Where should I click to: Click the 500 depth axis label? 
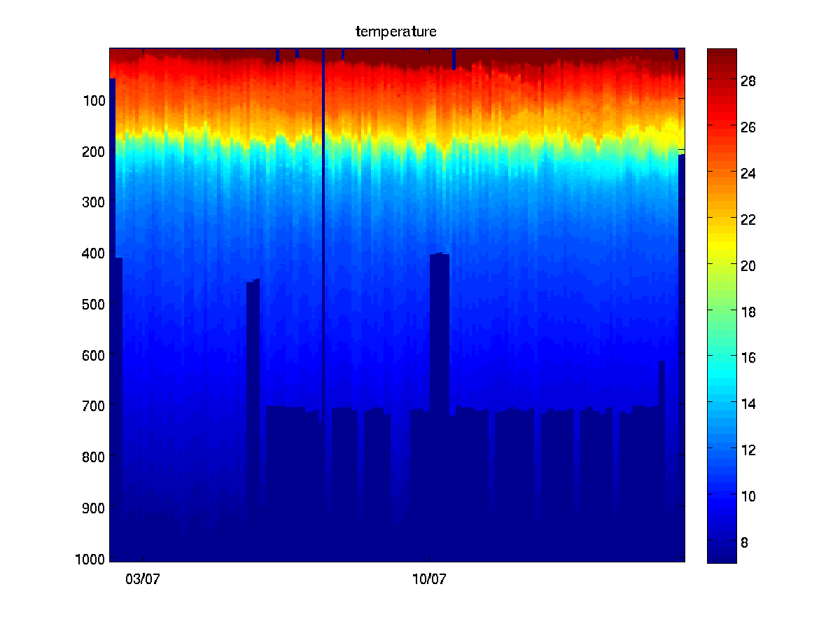pyautogui.click(x=93, y=303)
